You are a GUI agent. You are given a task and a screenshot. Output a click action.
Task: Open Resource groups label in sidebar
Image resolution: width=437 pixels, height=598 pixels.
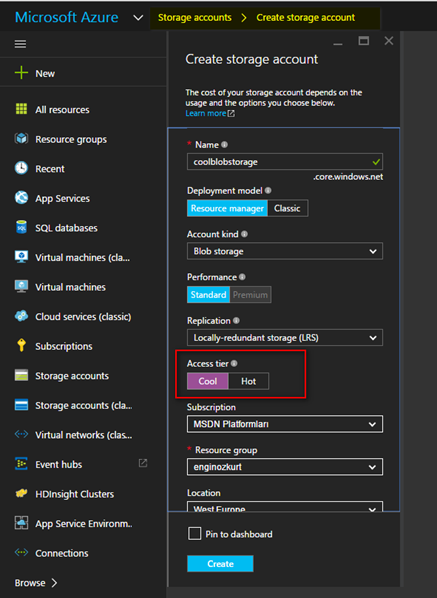(71, 140)
